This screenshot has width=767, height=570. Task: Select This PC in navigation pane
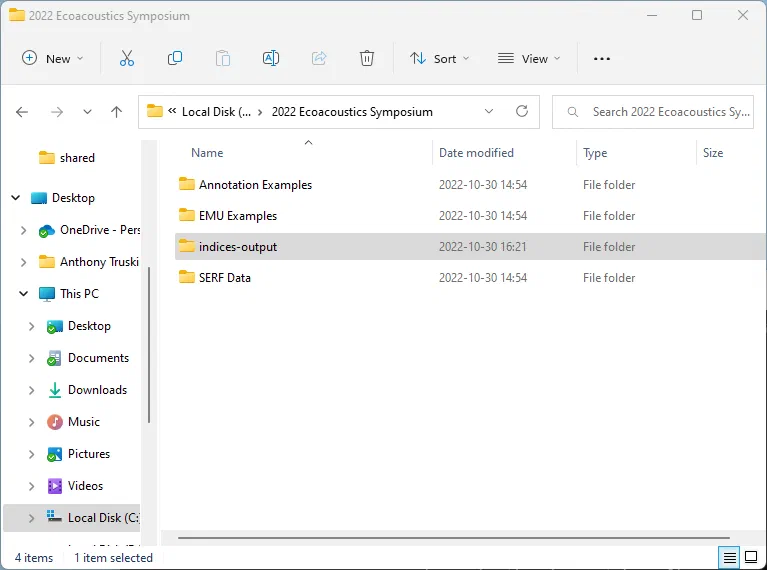[x=68, y=294]
